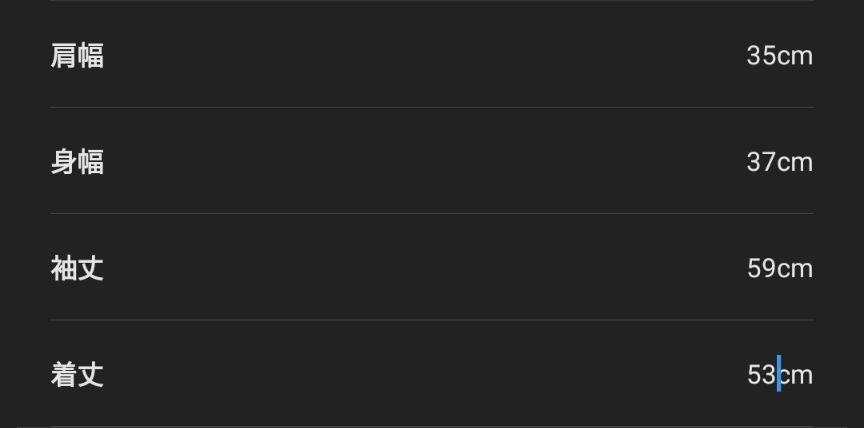Image resolution: width=864 pixels, height=428 pixels.
Task: Click divider line between 肩幅 and 身幅
Action: (x=432, y=107)
